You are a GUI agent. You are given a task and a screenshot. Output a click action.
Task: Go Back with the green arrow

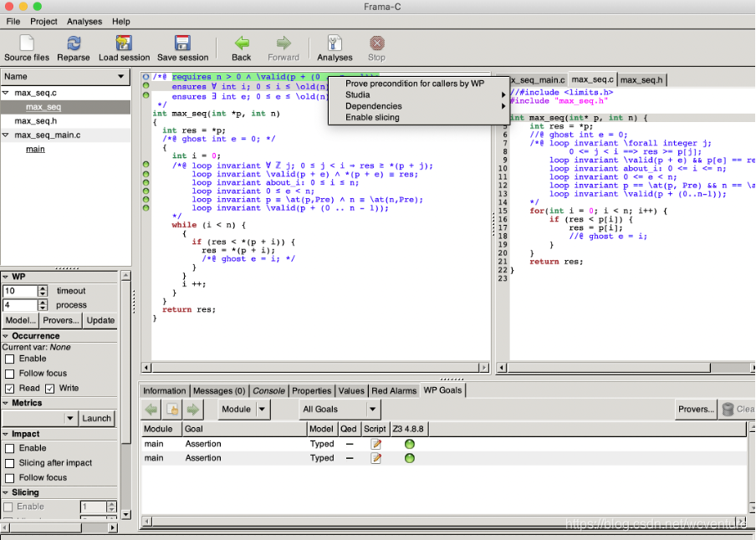tap(242, 48)
